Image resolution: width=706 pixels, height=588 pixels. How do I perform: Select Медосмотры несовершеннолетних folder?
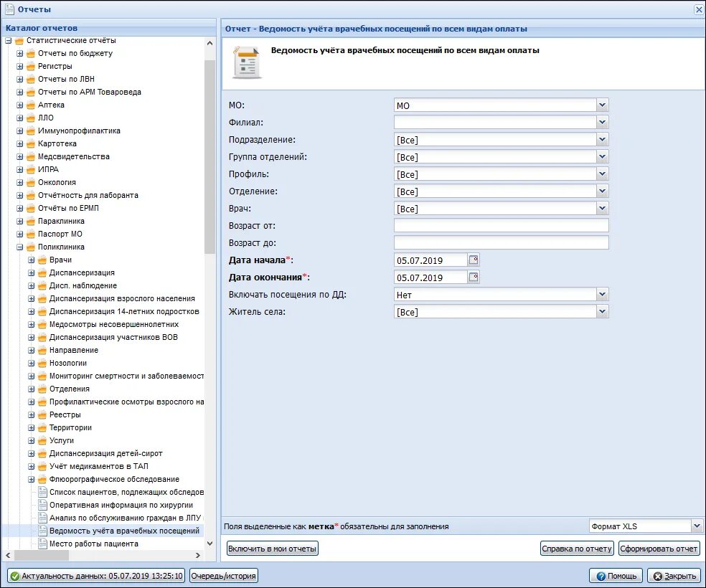click(114, 324)
